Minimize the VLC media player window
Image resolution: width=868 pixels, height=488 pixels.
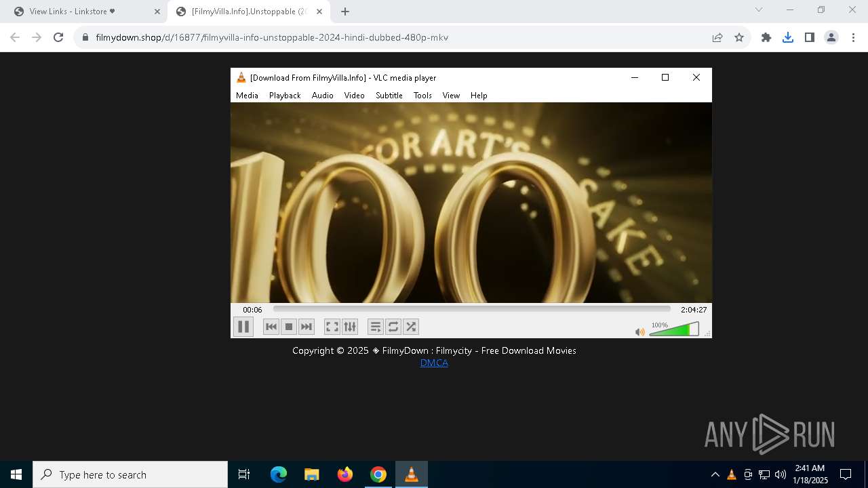635,77
